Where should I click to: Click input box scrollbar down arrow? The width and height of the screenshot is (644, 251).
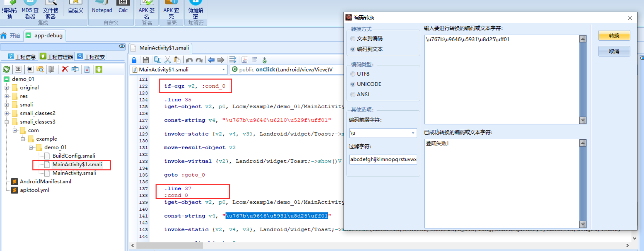tap(583, 120)
